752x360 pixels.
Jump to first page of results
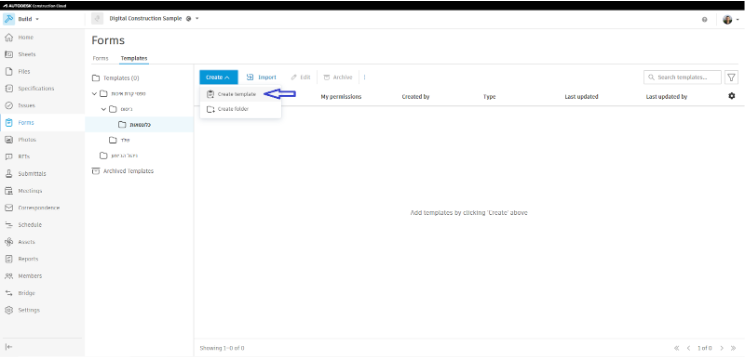click(677, 348)
